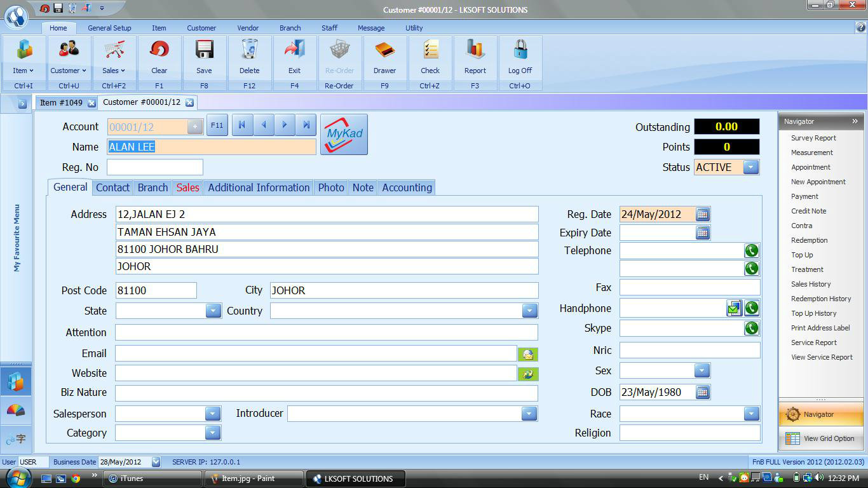Open the Expiry Date calendar picker
The image size is (868, 488).
point(702,233)
